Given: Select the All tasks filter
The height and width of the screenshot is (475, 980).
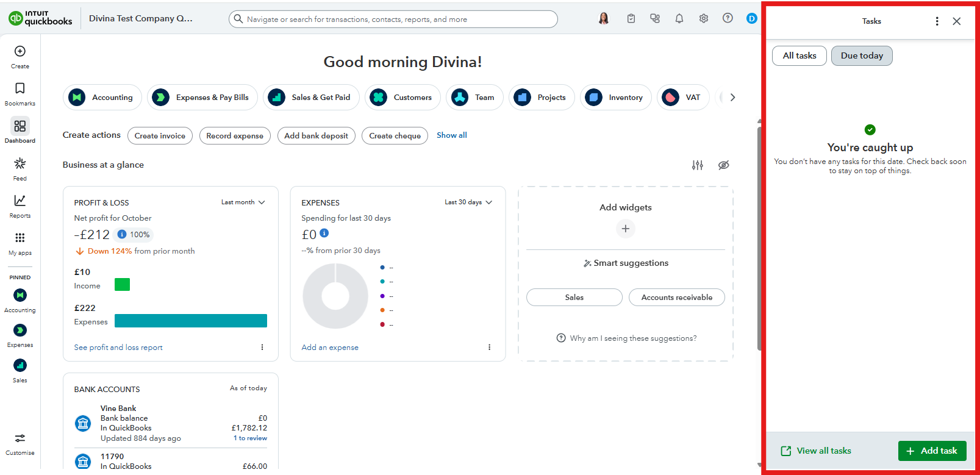Looking at the screenshot, I should click(799, 55).
